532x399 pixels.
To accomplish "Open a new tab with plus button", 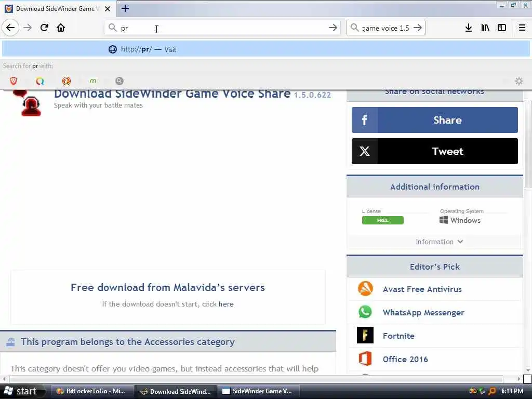I will point(125,8).
